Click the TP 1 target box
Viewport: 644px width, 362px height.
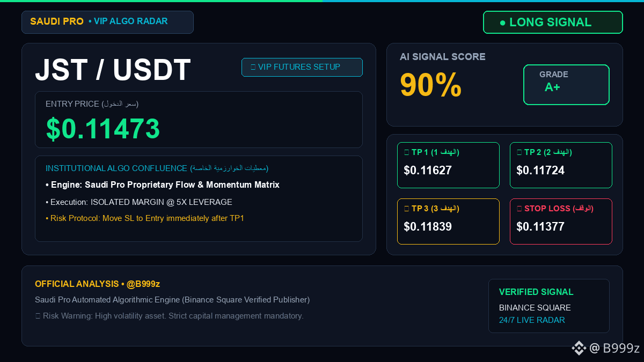pos(448,165)
